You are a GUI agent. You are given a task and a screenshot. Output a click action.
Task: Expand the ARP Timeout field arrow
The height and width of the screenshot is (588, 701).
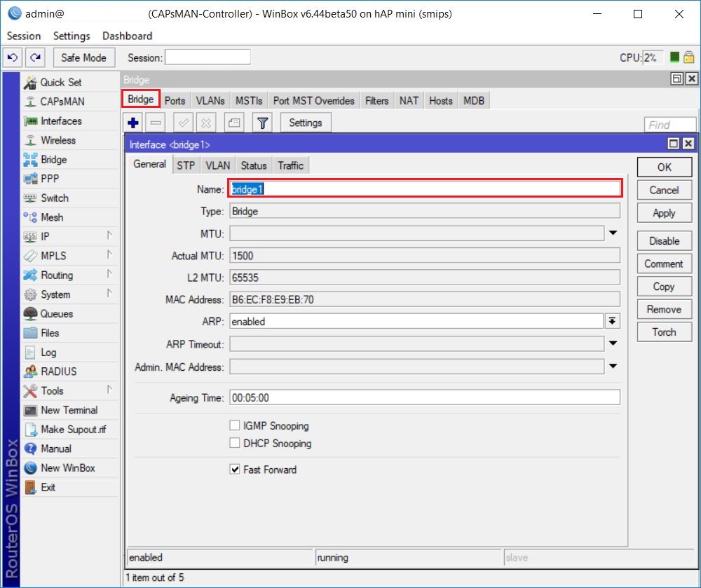tap(613, 343)
